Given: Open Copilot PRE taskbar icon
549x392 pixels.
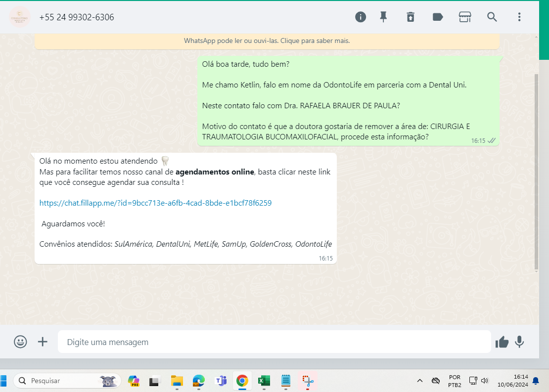Looking at the screenshot, I should (x=134, y=381).
